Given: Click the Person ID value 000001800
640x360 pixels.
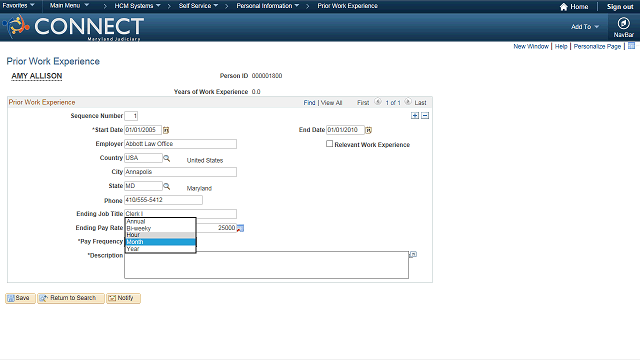Looking at the screenshot, I should [x=267, y=76].
